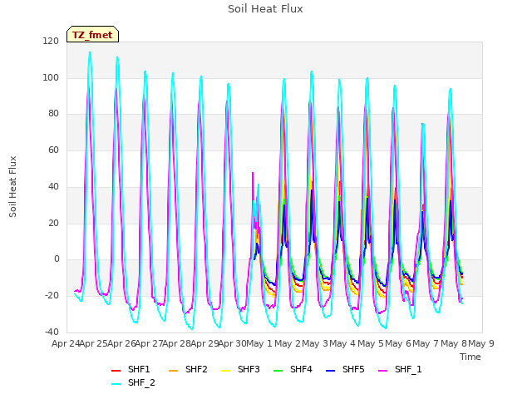
Task: Click the May 1 x-axis tick label
Action: click(259, 343)
